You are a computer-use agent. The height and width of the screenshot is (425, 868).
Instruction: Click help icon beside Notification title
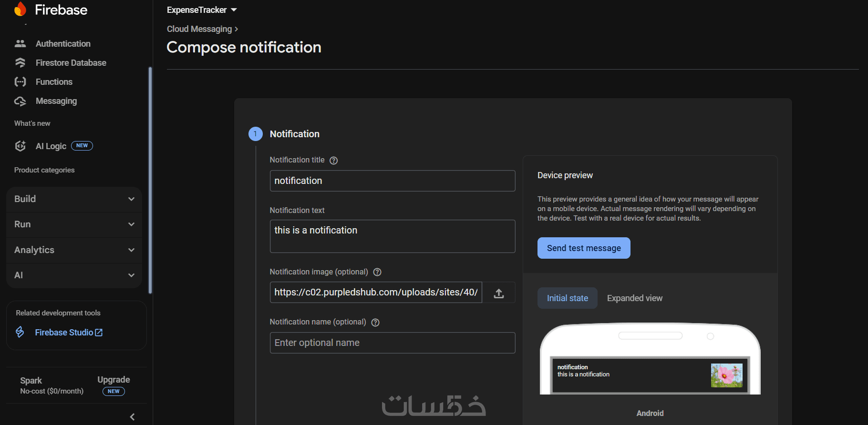pos(334,161)
